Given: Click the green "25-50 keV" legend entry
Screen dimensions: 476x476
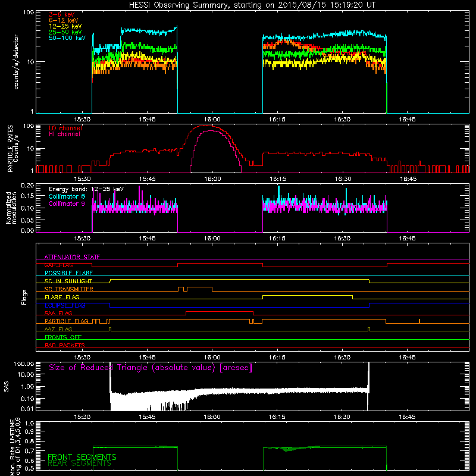Looking at the screenshot, I should coord(65,32).
